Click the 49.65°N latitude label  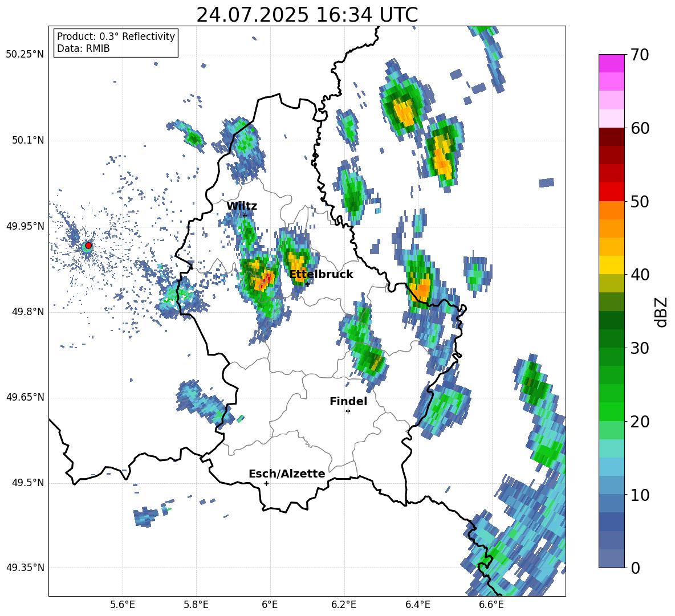25,397
